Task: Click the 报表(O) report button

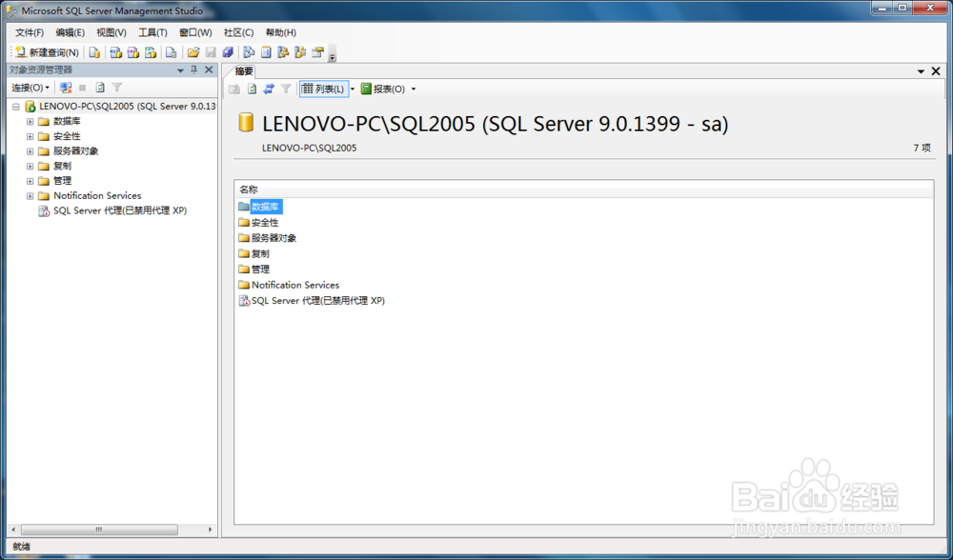Action: tap(383, 89)
